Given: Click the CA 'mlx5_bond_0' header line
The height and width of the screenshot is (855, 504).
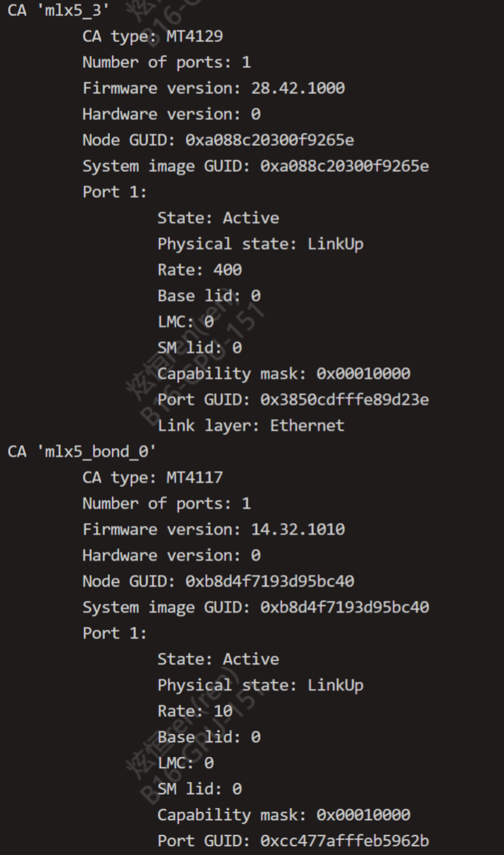Looking at the screenshot, I should point(82,452).
